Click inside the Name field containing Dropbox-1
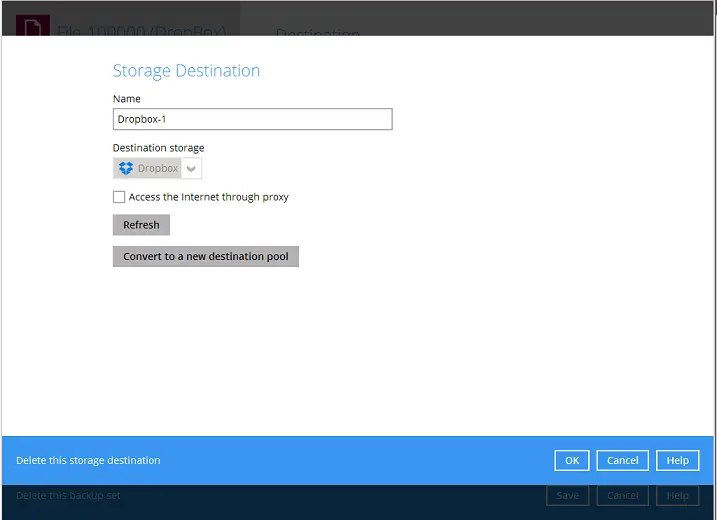The height and width of the screenshot is (520, 717). (x=252, y=119)
